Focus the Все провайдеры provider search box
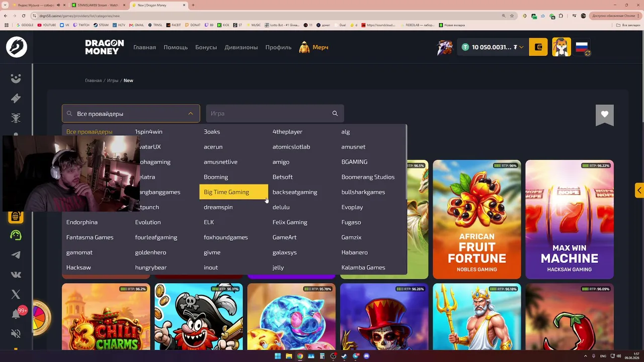Screen dimensions: 644x362 pyautogui.click(x=131, y=114)
